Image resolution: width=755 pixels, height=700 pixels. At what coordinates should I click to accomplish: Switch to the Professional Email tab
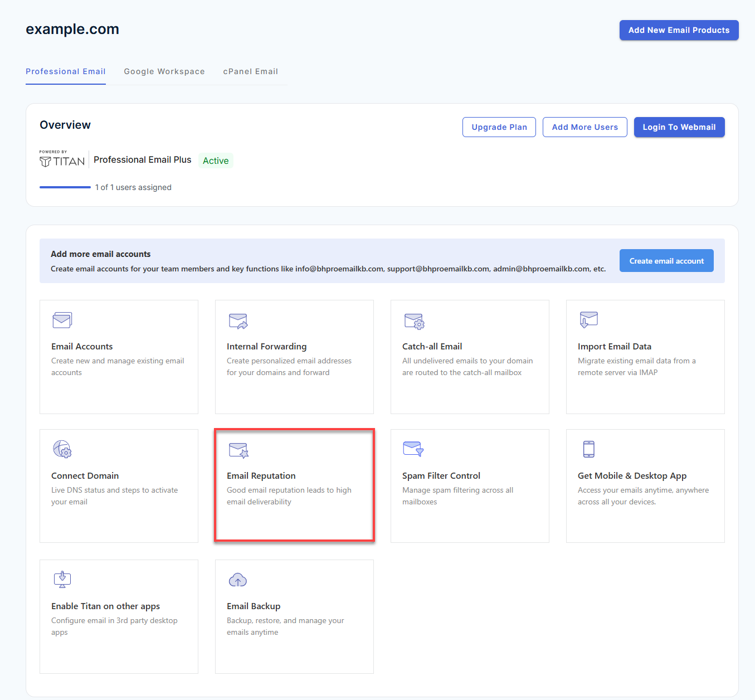pyautogui.click(x=66, y=71)
